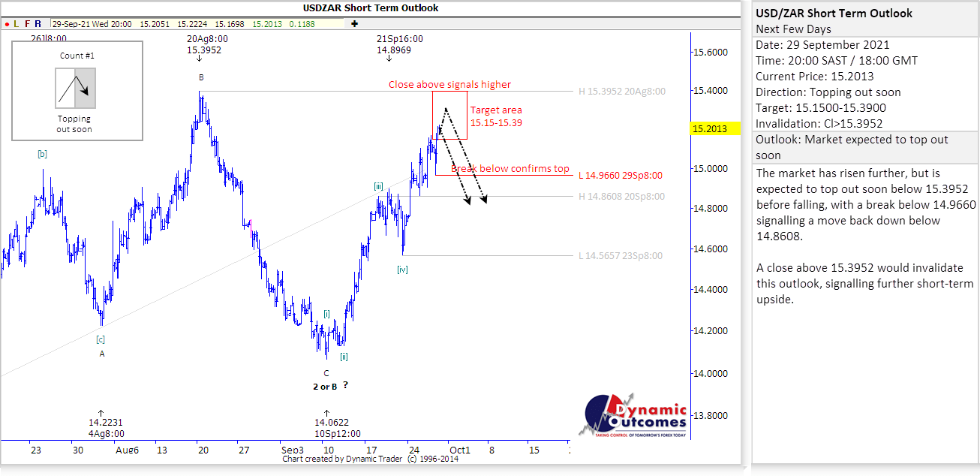Click the 'Target: 15.1500-15.3900' line
The height and width of the screenshot is (476, 980).
coord(821,108)
